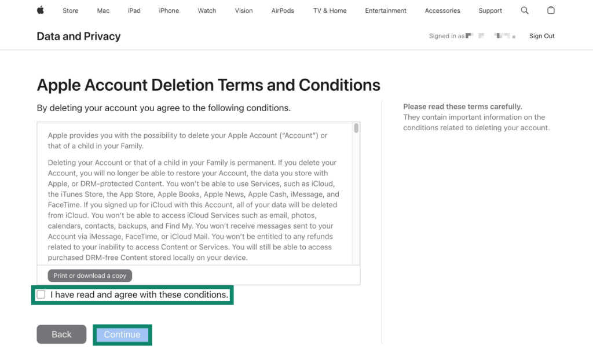Click the Sign Out link

541,36
